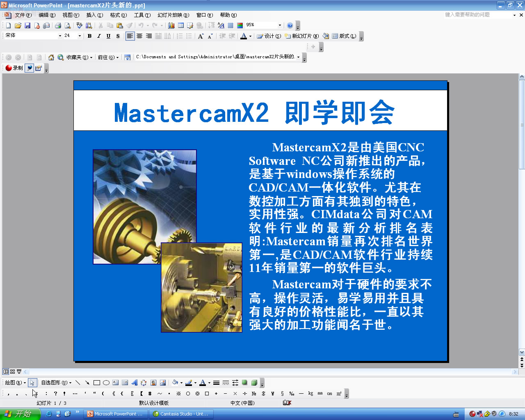Click the 版式 Layout button
The width and height of the screenshot is (525, 420).
pyautogui.click(x=344, y=36)
